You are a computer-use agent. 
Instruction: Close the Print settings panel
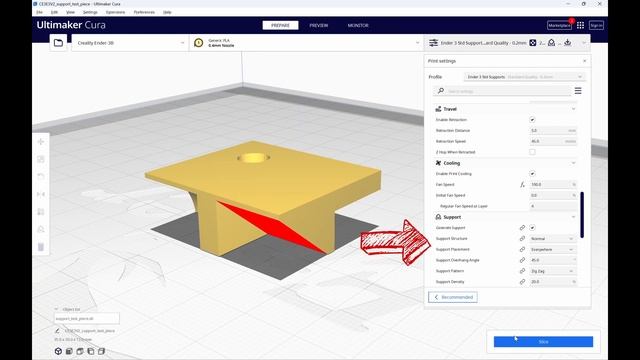(584, 61)
